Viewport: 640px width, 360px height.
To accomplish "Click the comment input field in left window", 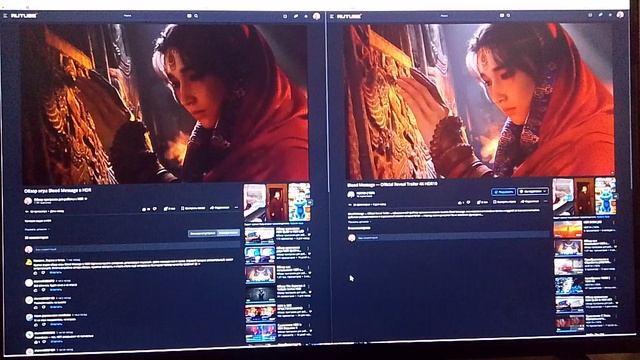I will click(x=137, y=248).
